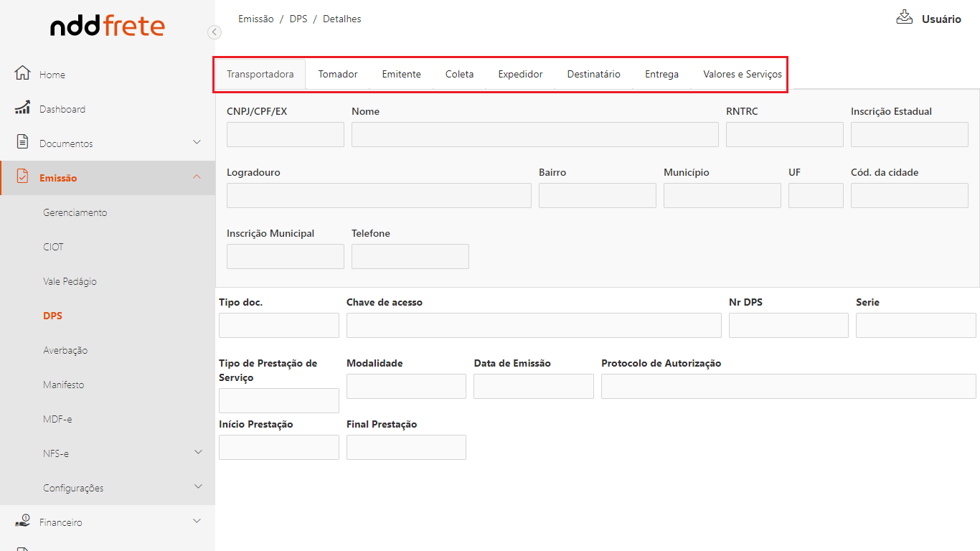Click the Home house icon in sidebar
980x551 pixels.
point(22,73)
